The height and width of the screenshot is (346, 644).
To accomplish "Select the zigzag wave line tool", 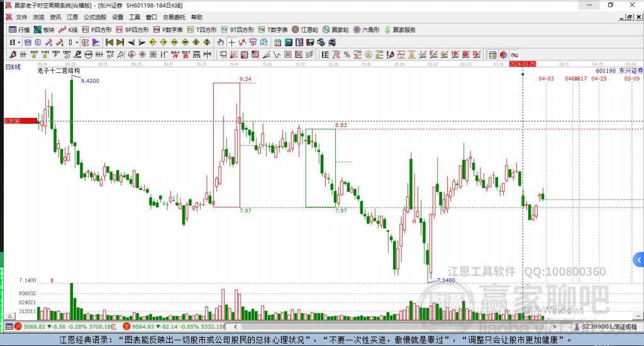I will [x=277, y=55].
